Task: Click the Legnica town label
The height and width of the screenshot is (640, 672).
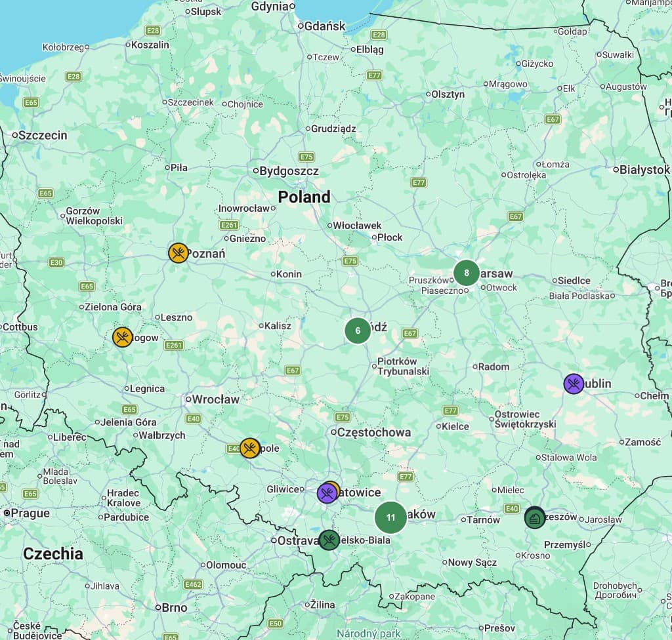Action: [147, 389]
